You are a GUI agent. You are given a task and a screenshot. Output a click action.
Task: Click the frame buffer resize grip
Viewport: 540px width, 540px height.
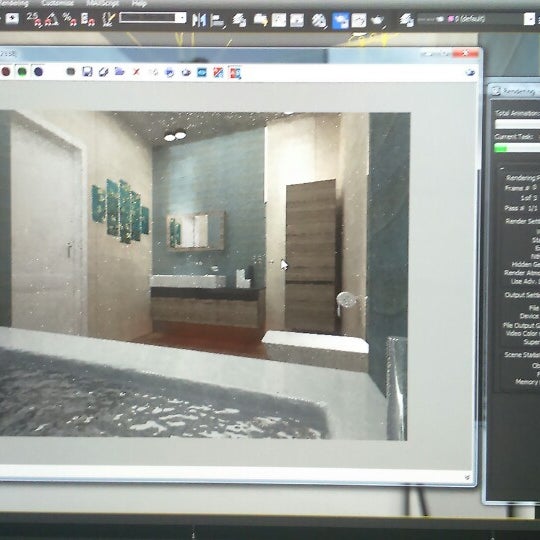[x=467, y=477]
